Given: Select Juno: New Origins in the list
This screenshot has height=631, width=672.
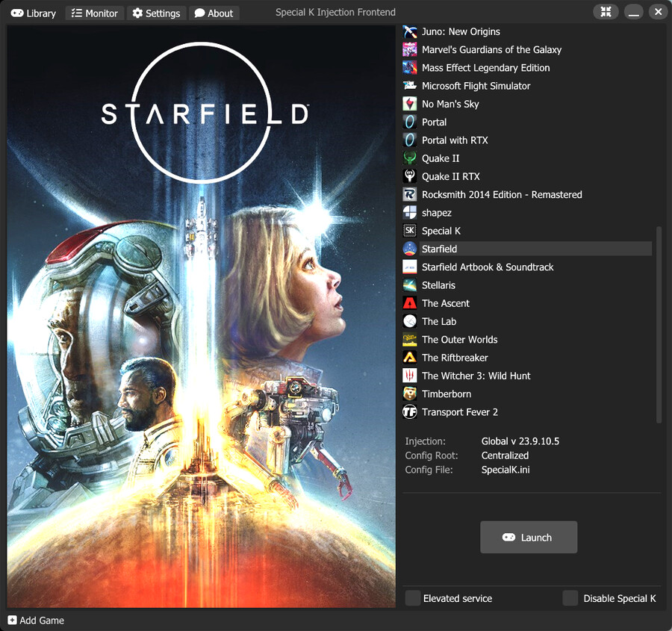Looking at the screenshot, I should pos(461,31).
